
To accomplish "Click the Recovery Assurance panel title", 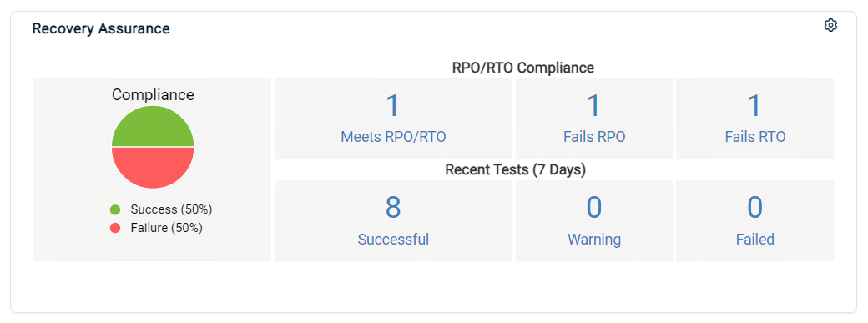I will [x=101, y=28].
